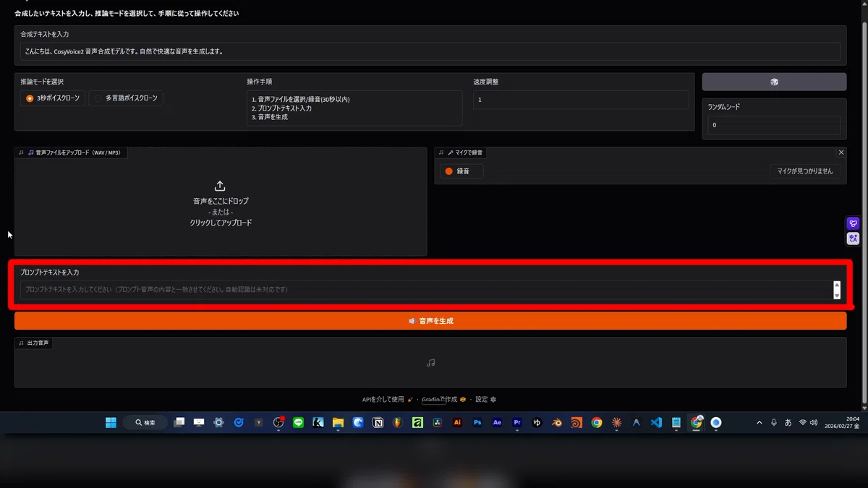
Task: Click the upload arrow icon in audio dropzone
Action: (x=221, y=187)
